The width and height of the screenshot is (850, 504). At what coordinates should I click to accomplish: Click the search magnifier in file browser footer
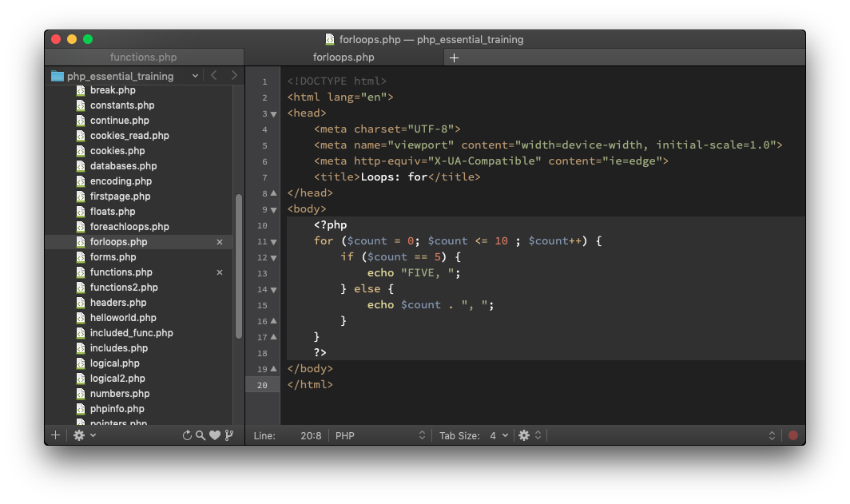pos(201,435)
